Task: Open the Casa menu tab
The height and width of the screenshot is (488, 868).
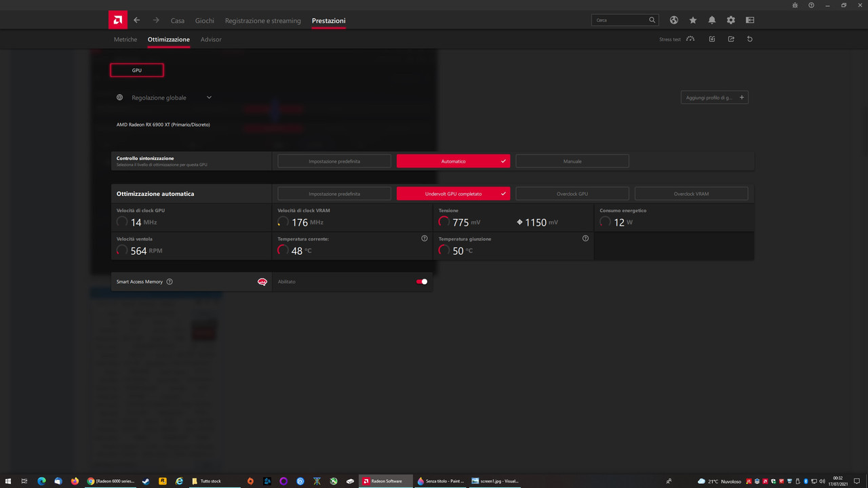Action: click(178, 21)
